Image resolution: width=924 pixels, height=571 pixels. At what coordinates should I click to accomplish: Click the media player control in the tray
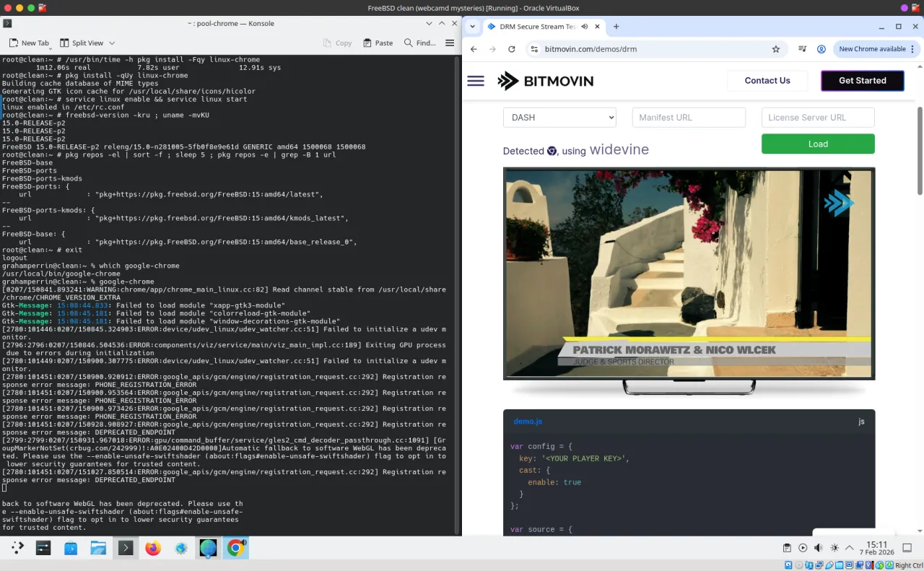803,547
